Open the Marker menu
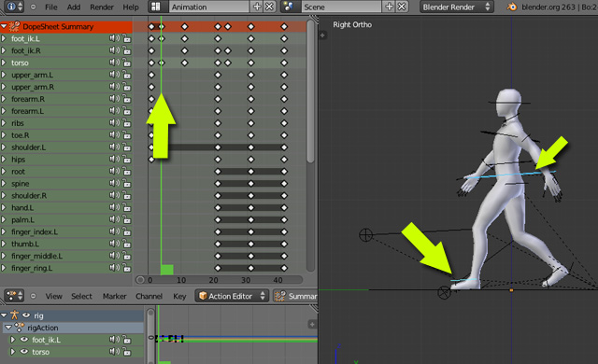 point(114,296)
